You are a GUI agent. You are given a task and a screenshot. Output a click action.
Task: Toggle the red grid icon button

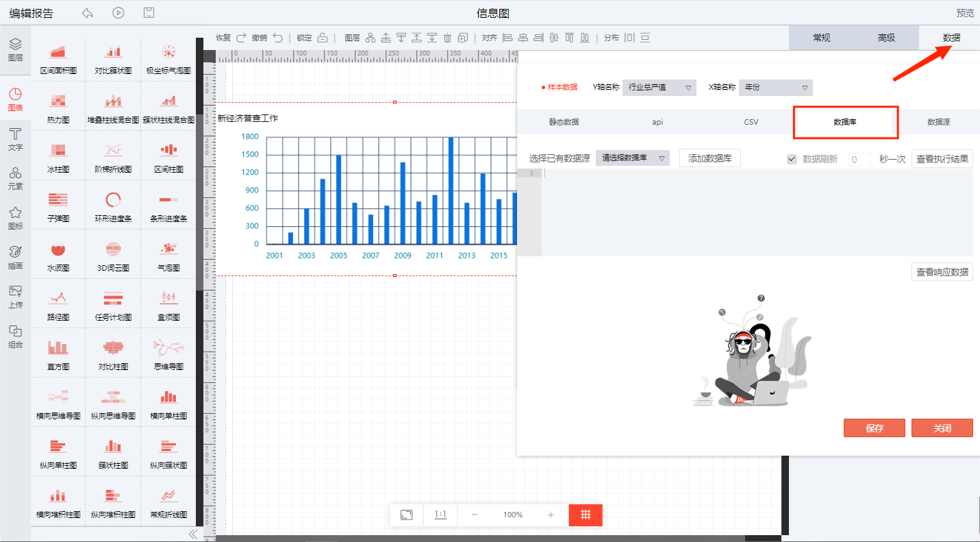[586, 515]
